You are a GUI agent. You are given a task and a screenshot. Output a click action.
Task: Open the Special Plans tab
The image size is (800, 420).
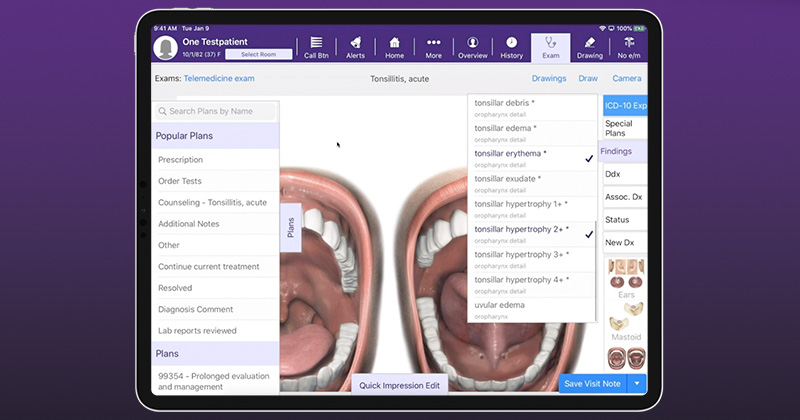click(x=625, y=128)
